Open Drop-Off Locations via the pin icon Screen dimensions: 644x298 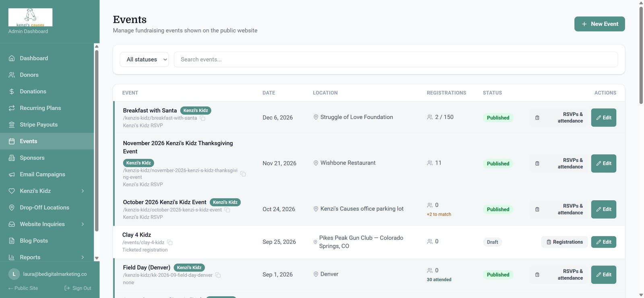[x=12, y=208]
